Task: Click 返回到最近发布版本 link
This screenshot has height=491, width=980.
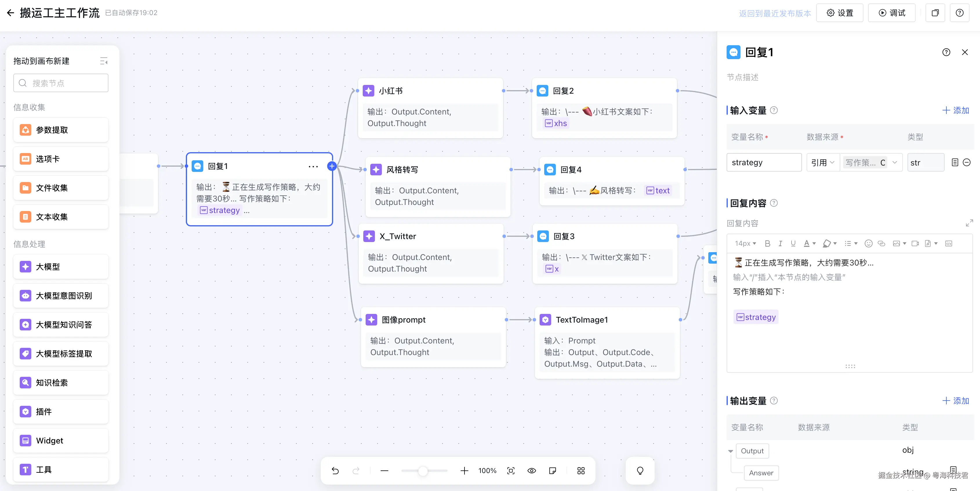Action: pos(774,13)
